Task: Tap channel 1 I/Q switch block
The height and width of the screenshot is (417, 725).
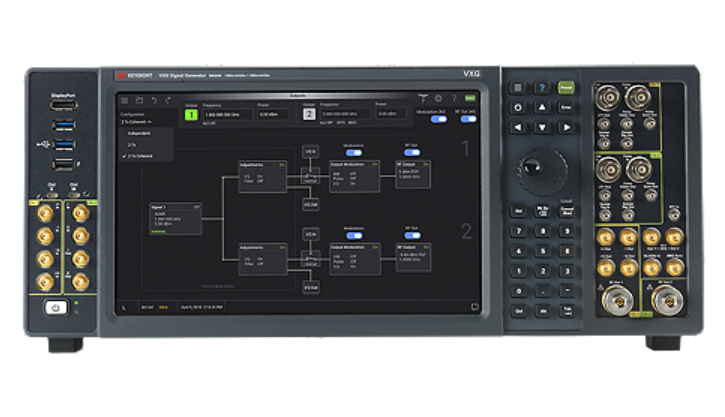Action: point(310,176)
